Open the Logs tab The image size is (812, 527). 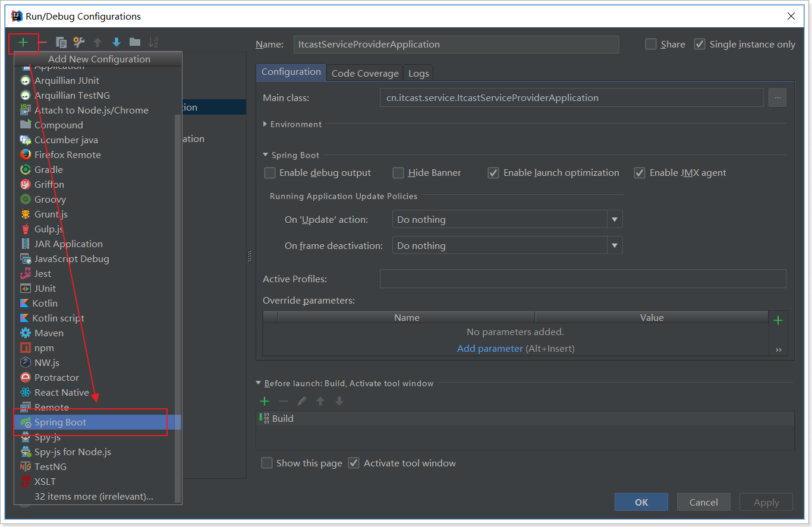pos(418,73)
